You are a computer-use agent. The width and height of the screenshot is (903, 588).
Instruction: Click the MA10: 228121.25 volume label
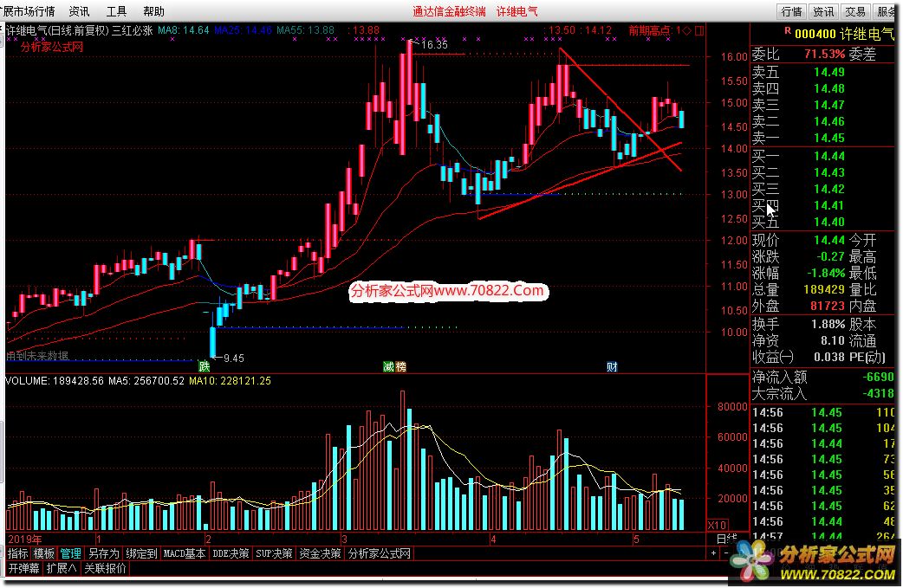pyautogui.click(x=230, y=381)
